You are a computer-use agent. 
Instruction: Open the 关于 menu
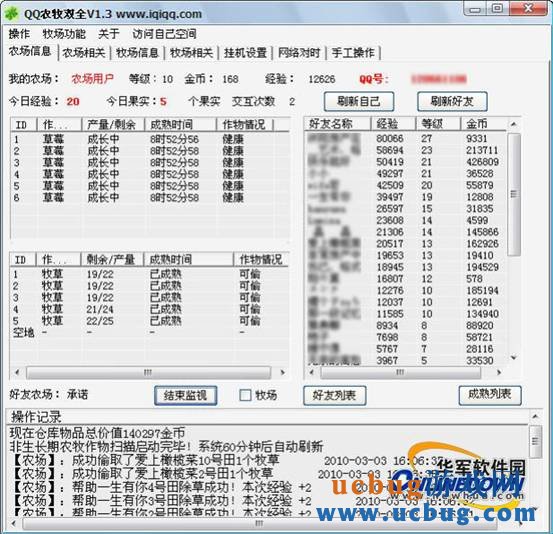(109, 34)
